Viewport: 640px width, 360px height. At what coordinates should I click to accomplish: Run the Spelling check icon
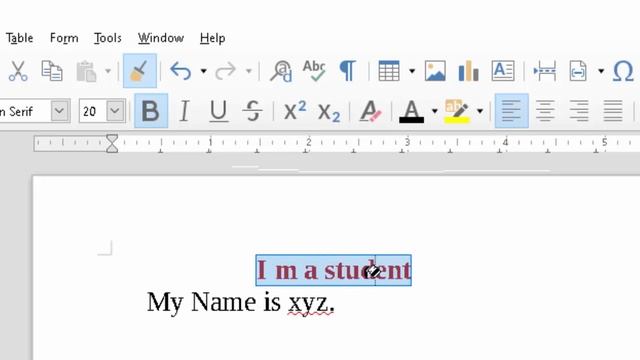click(314, 71)
